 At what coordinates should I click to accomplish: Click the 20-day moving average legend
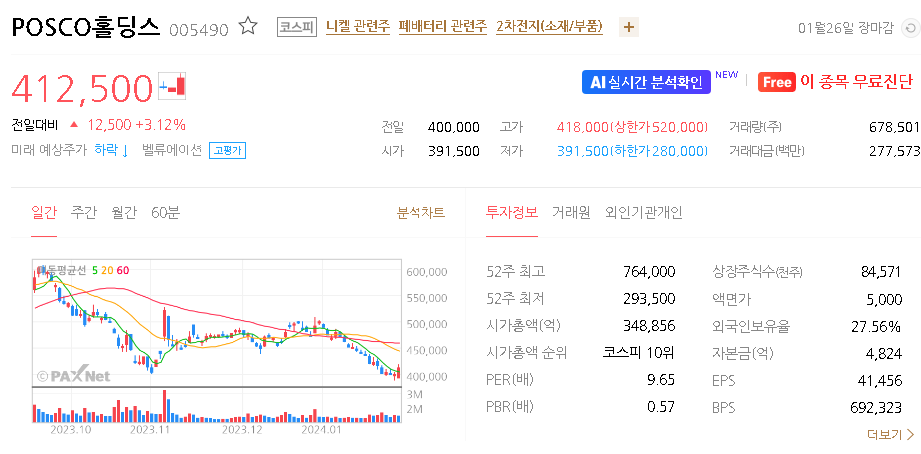tap(107, 270)
